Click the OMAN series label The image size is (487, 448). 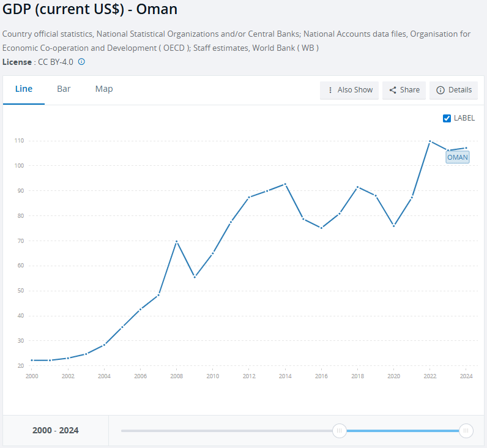(458, 157)
